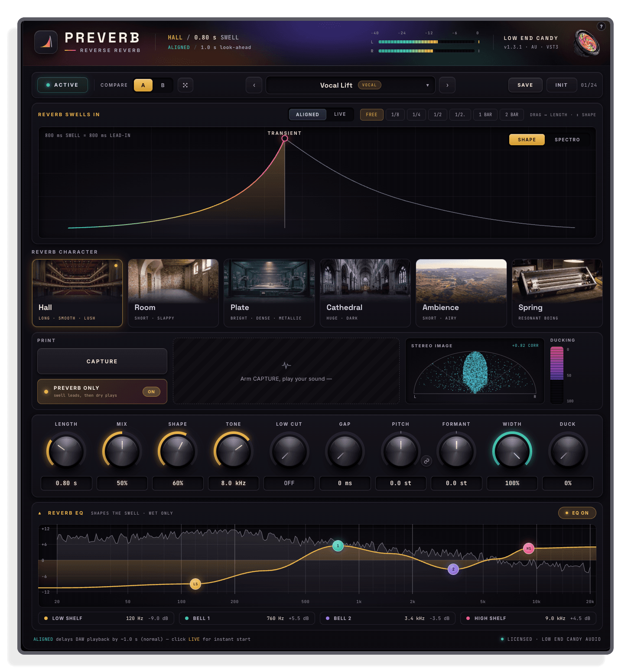The height and width of the screenshot is (672, 631).
Task: Choose the Ambience reverb character
Action: tap(461, 293)
